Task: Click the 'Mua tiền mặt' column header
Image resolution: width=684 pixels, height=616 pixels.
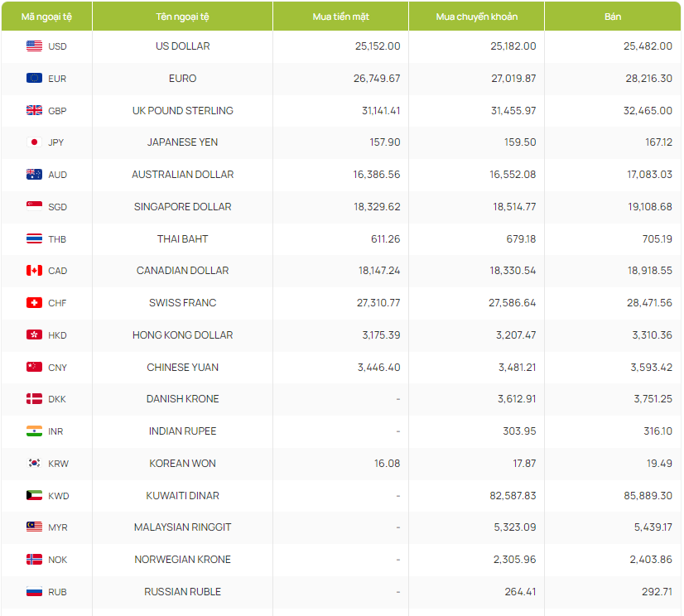Action: coord(340,17)
